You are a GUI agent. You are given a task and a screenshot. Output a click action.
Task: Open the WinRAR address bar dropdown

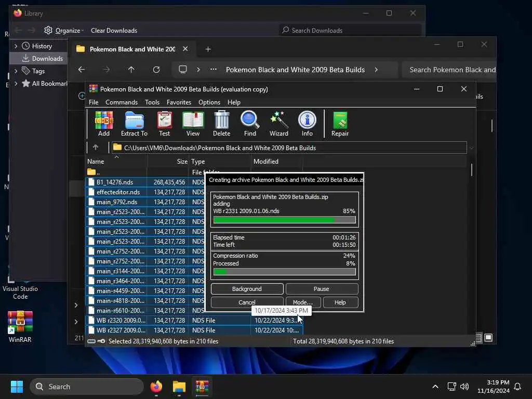[x=471, y=148]
